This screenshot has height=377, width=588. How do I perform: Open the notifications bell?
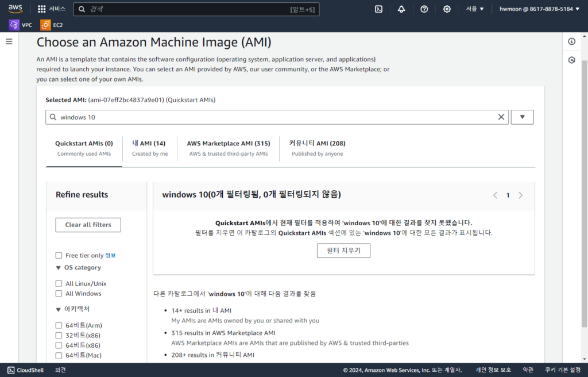(401, 9)
